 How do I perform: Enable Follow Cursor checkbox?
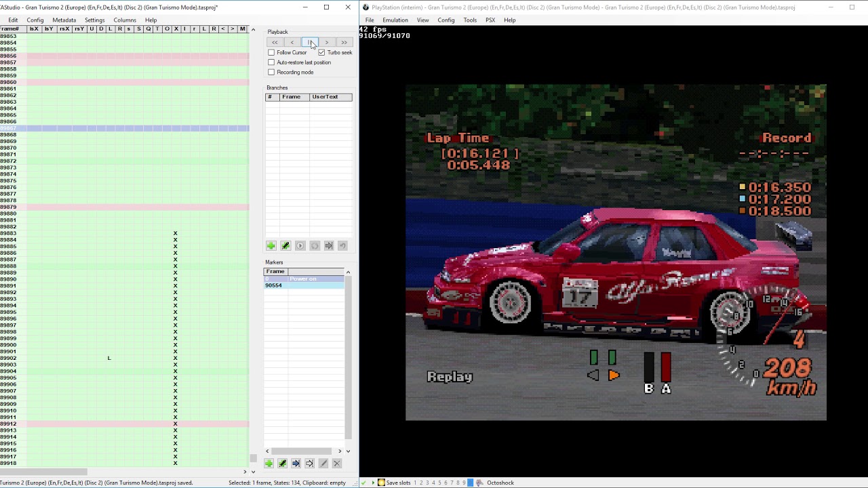click(x=271, y=52)
